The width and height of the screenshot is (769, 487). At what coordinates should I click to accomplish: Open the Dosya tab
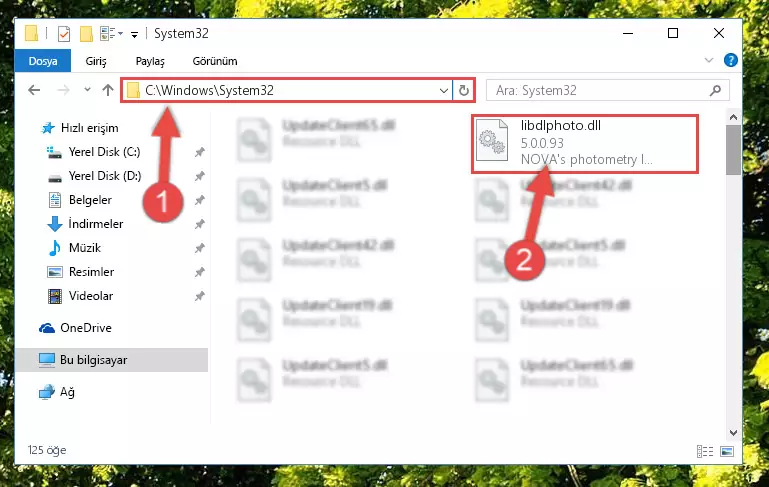click(43, 61)
